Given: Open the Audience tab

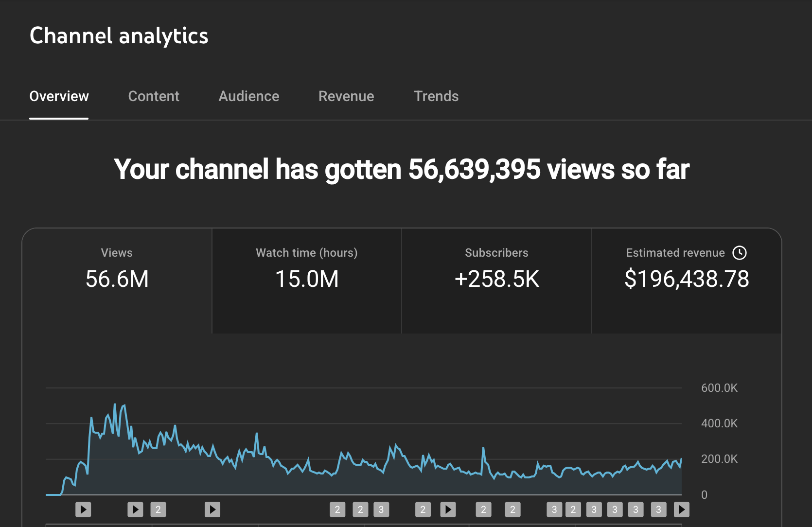Looking at the screenshot, I should tap(248, 96).
